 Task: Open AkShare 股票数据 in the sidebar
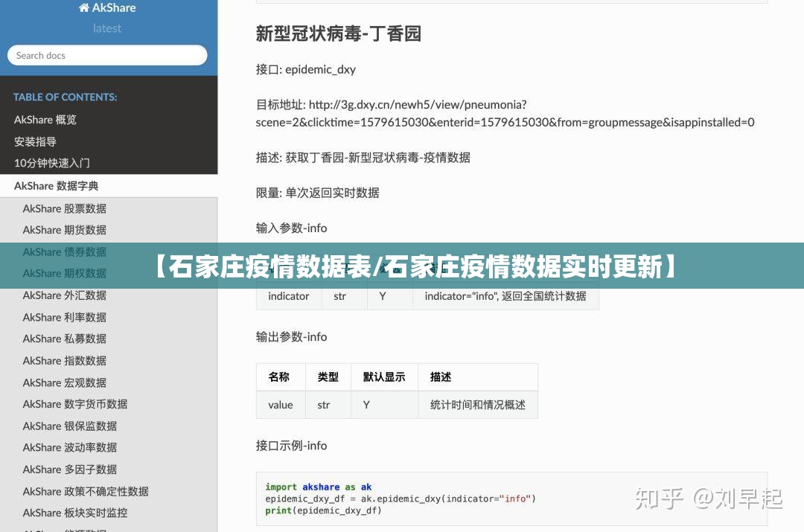click(65, 208)
